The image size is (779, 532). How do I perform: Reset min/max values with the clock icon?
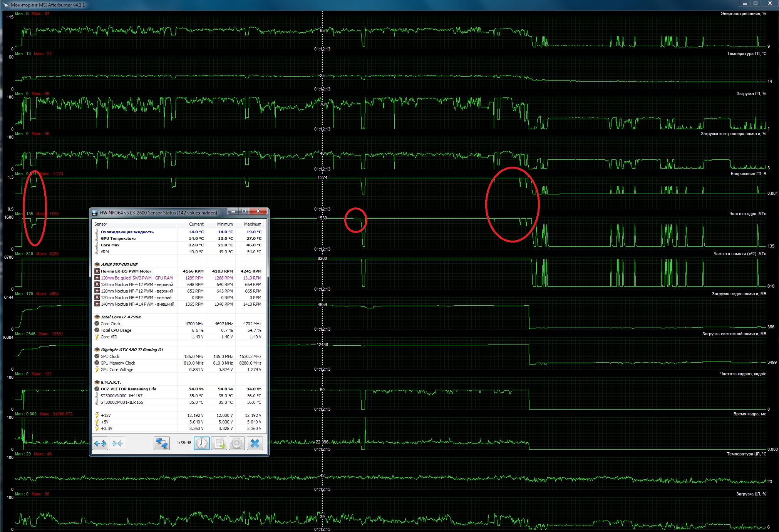202,443
